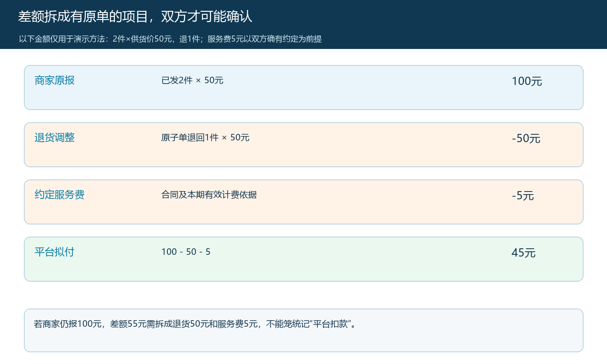
Task: Click the -5元 amount
Action: pyautogui.click(x=523, y=195)
